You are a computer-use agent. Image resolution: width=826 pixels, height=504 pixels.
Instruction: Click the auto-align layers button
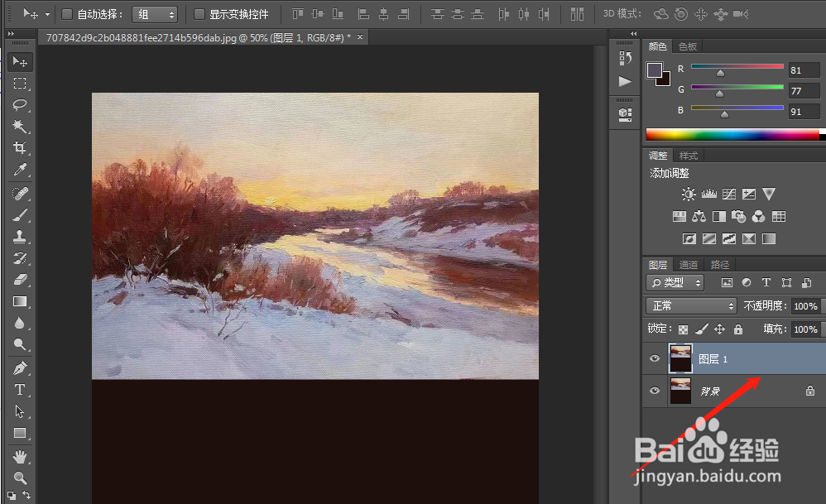point(578,14)
